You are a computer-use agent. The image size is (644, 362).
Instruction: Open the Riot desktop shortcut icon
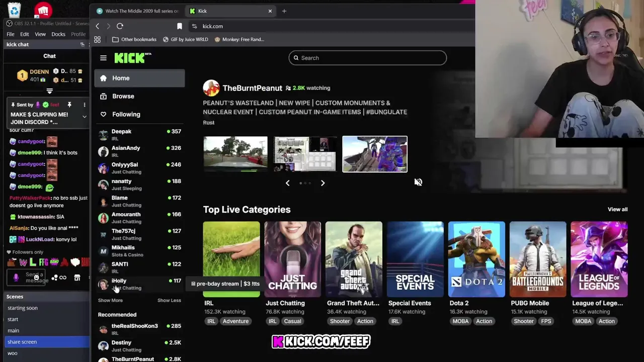[x=43, y=10]
